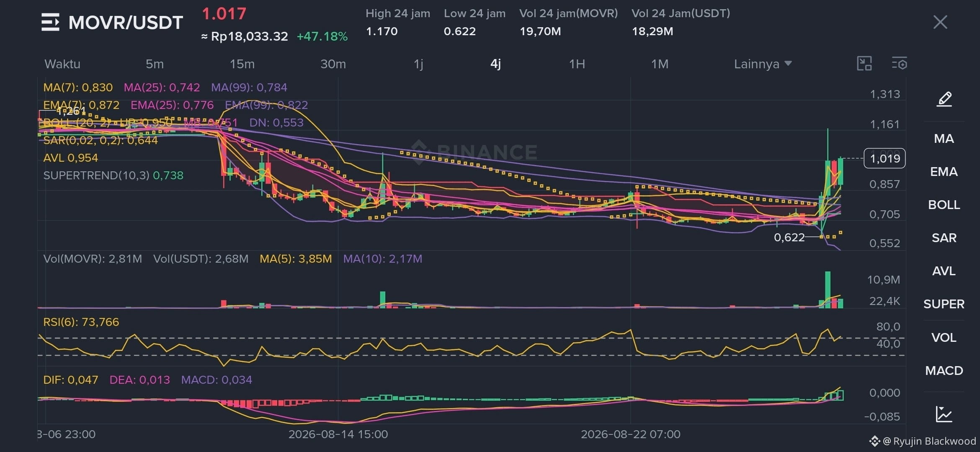Toggle the EMA indicator
Screen dimensions: 980x452
pos(944,172)
